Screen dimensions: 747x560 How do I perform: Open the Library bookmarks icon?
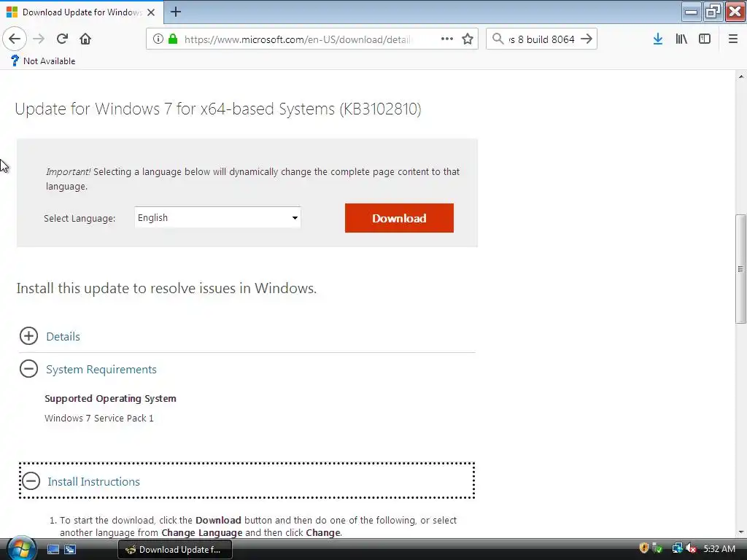[681, 39]
